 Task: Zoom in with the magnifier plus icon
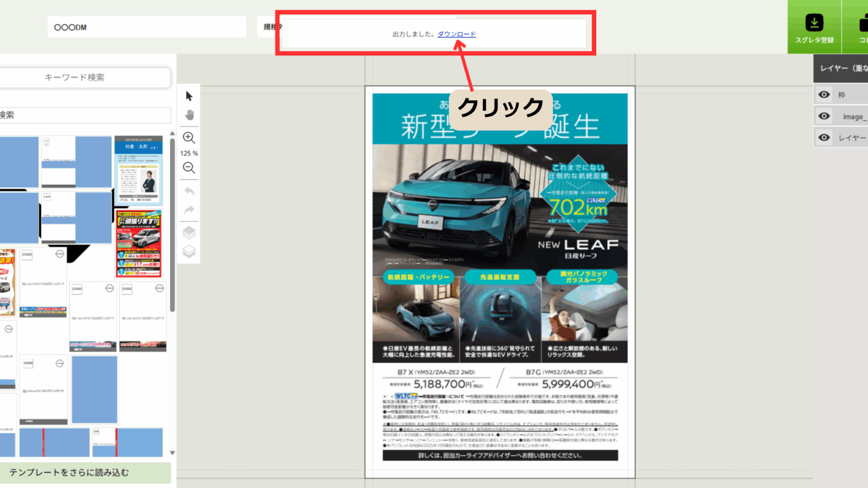pyautogui.click(x=189, y=138)
